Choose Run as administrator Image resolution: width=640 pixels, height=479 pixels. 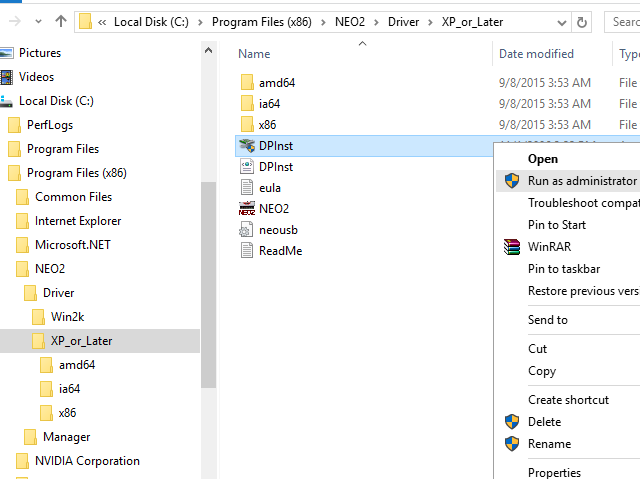point(581,181)
